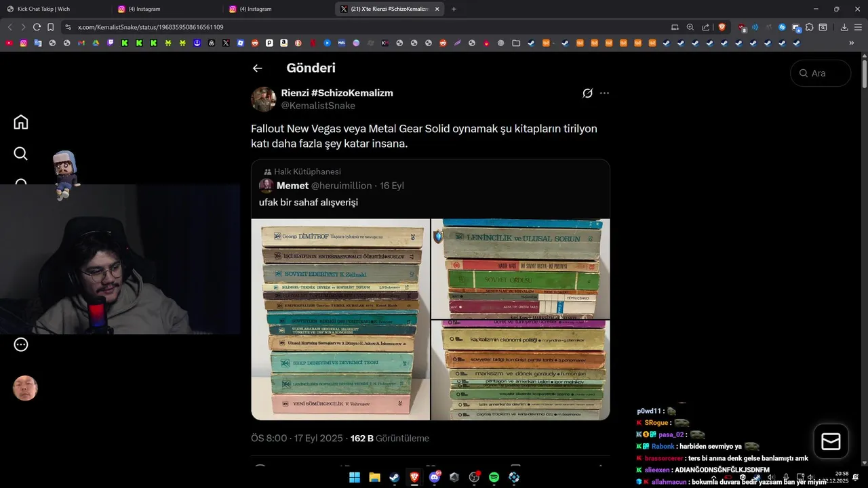Open the three-dot post options menu
The width and height of the screenshot is (868, 488).
[x=604, y=93]
